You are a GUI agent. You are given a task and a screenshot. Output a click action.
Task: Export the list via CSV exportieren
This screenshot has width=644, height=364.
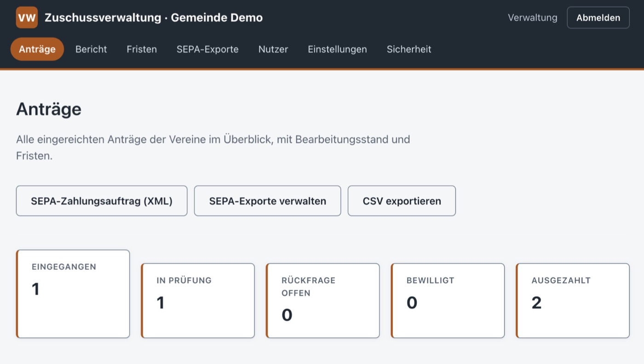coord(402,201)
